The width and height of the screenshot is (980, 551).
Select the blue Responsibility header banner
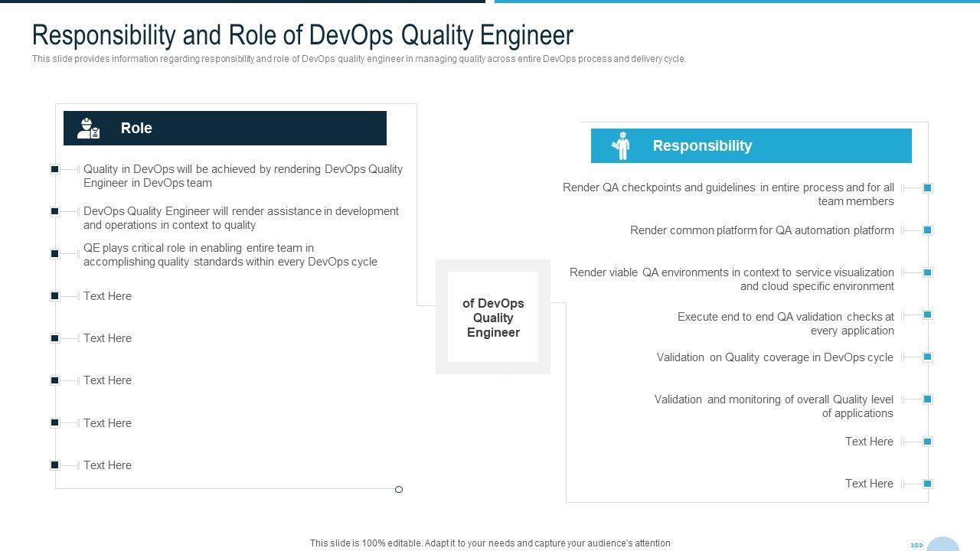pyautogui.click(x=750, y=145)
